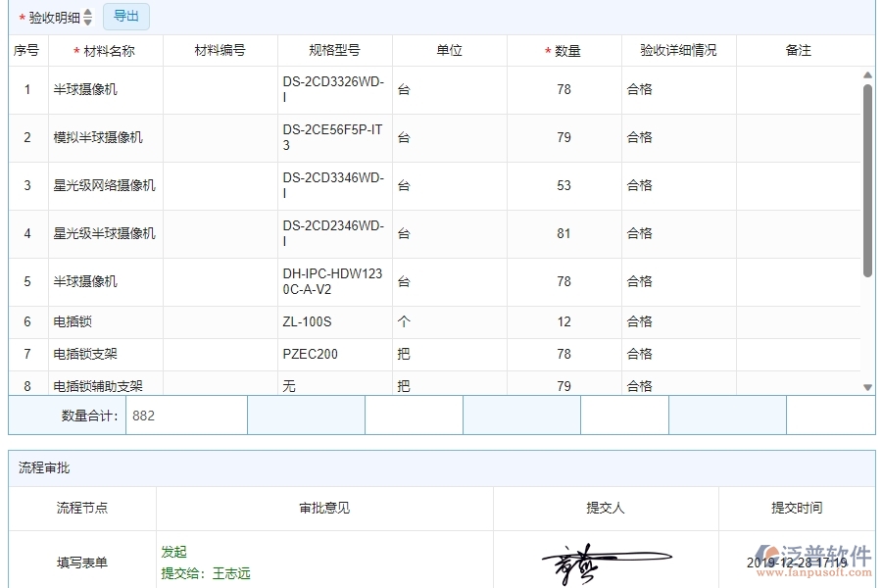
Task: Click the 导出 export button
Action: 125,16
